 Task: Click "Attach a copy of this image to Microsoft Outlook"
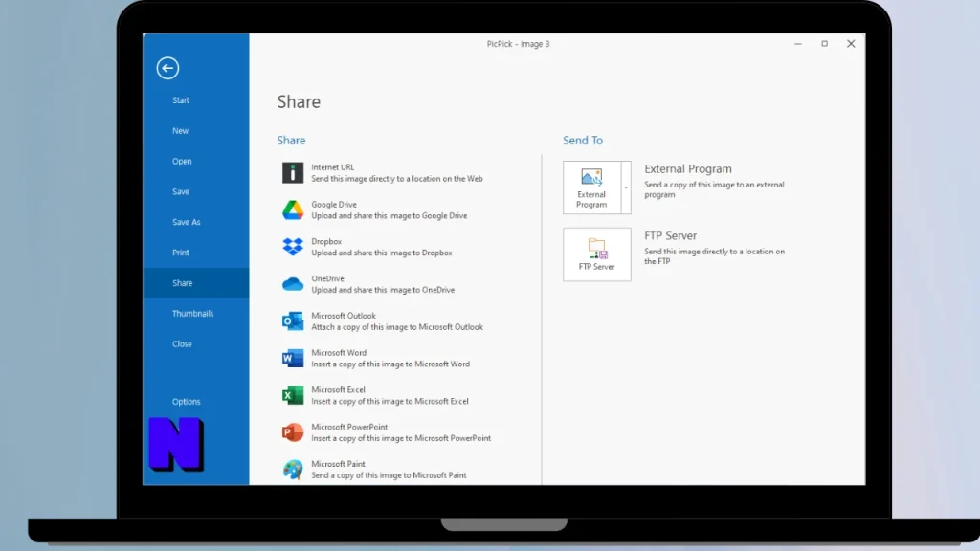(397, 327)
